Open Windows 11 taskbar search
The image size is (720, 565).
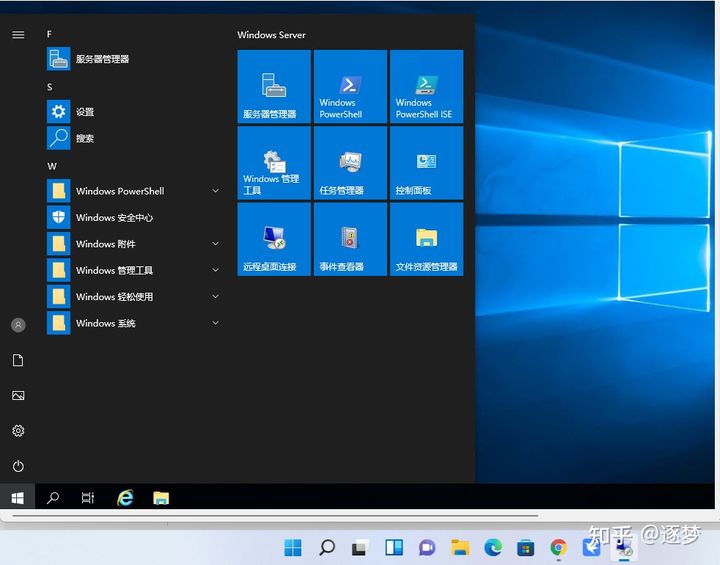[x=326, y=548]
